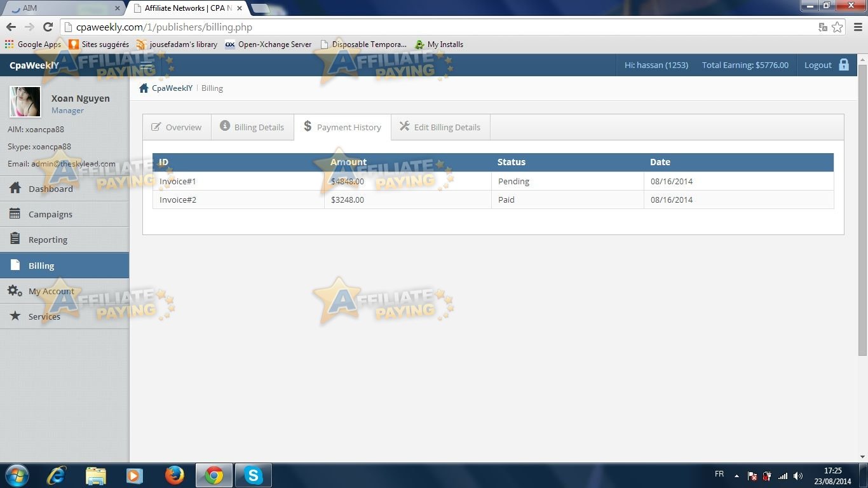The image size is (868, 488).
Task: Open jousefadam's library bookmark
Action: pyautogui.click(x=177, y=44)
